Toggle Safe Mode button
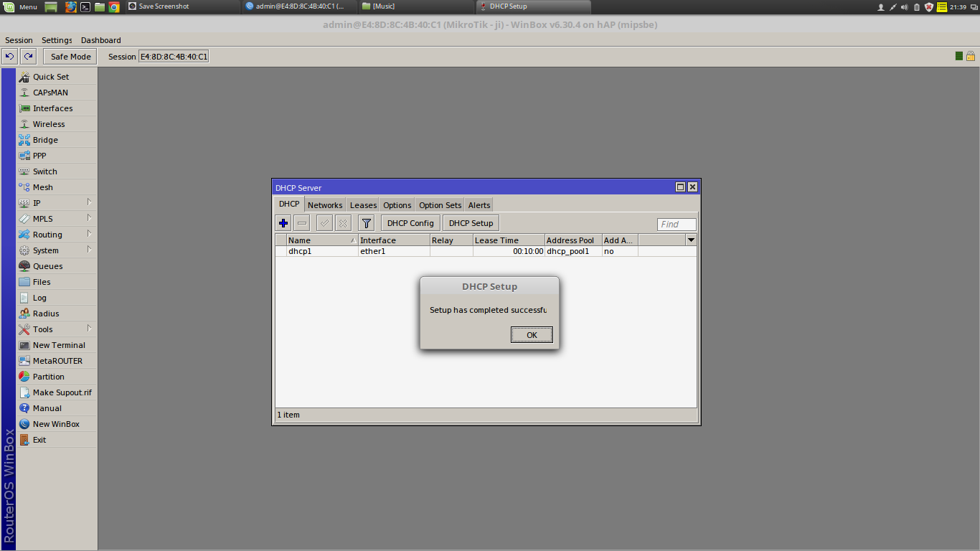This screenshot has width=980, height=551. click(x=70, y=56)
